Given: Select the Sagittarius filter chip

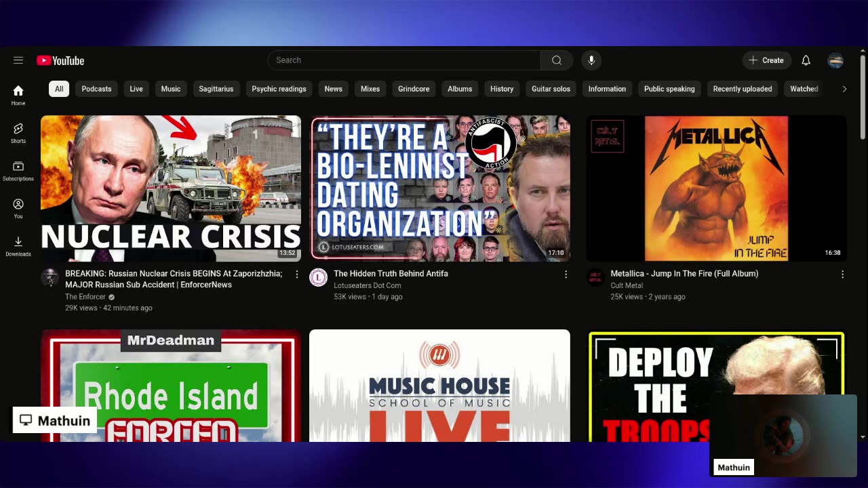Looking at the screenshot, I should tap(216, 89).
